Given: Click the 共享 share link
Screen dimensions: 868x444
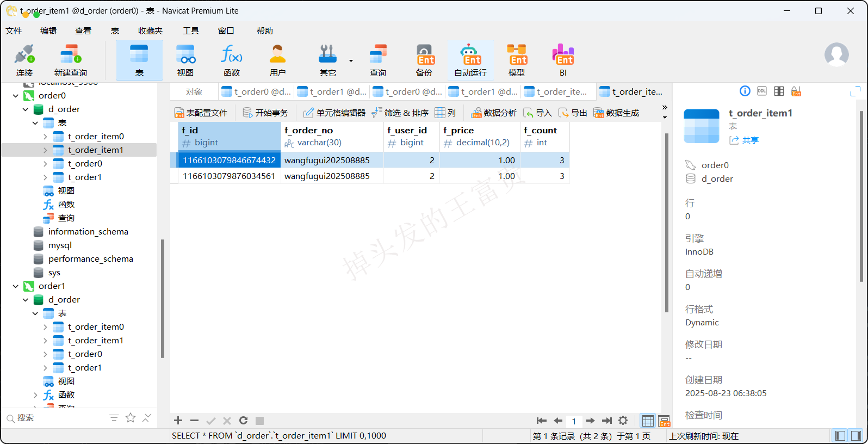Looking at the screenshot, I should pos(744,140).
